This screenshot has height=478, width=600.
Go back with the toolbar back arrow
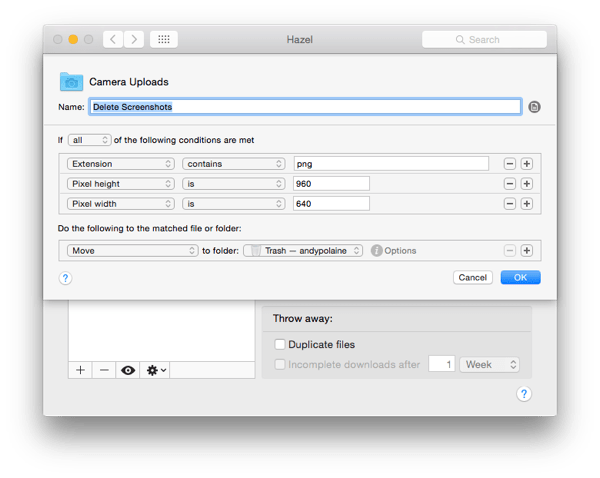[x=113, y=39]
